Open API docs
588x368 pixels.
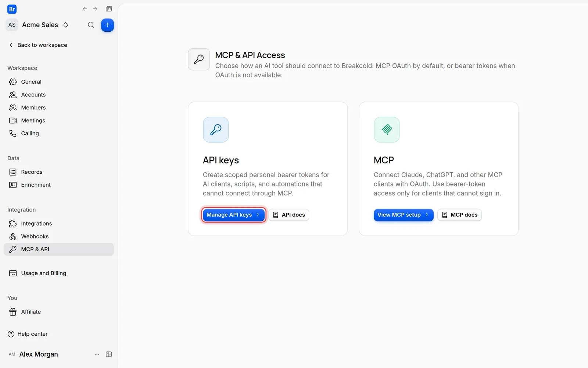tap(289, 215)
